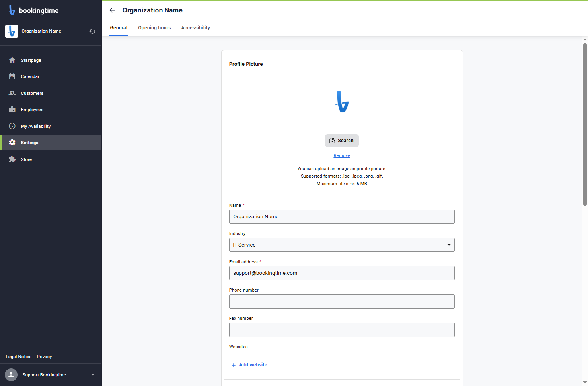The width and height of the screenshot is (588, 386).
Task: Click the Employees badge icon
Action: pos(12,110)
